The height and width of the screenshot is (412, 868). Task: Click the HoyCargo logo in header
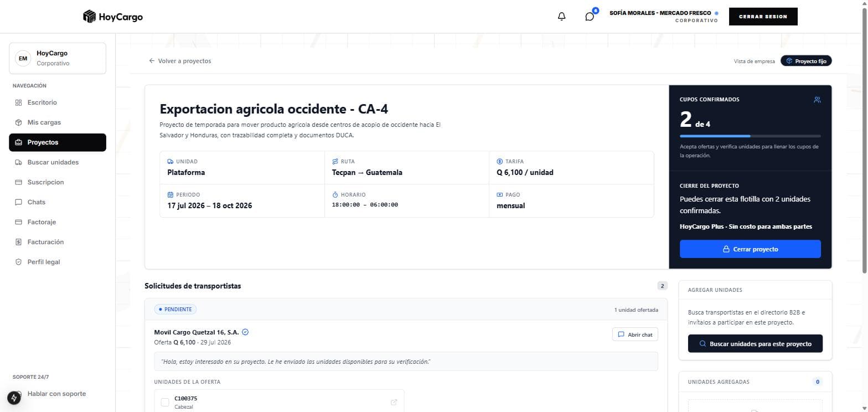(113, 17)
